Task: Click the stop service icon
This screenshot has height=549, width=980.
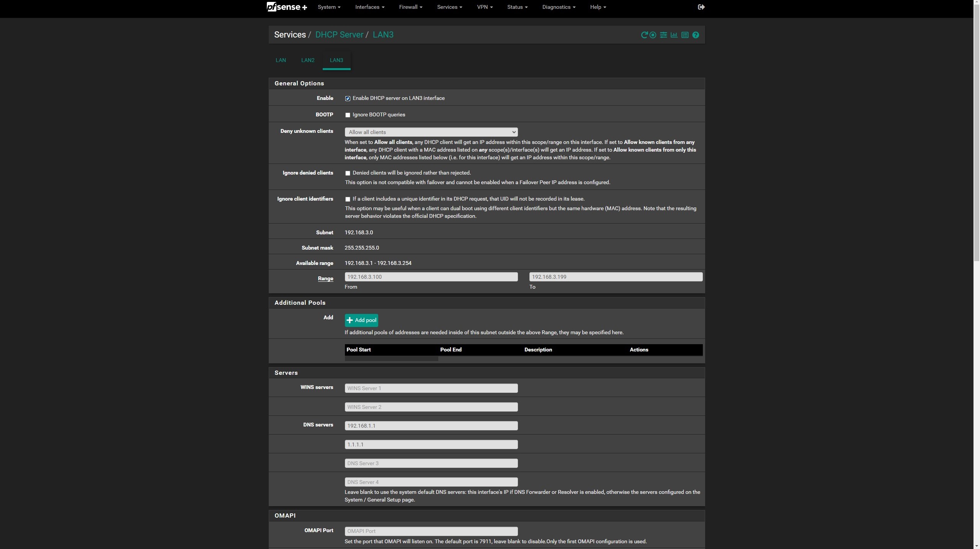Action: click(653, 35)
